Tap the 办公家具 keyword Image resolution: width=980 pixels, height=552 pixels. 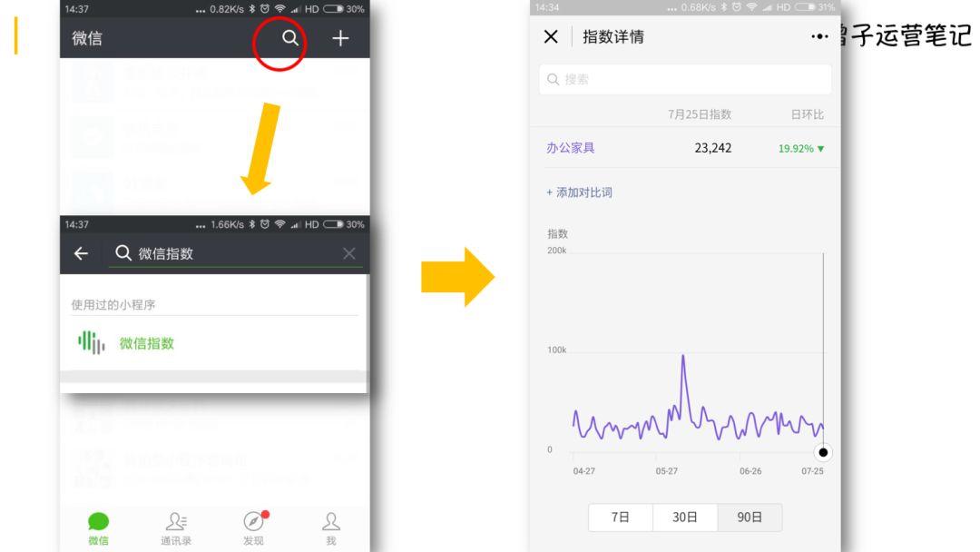(570, 148)
